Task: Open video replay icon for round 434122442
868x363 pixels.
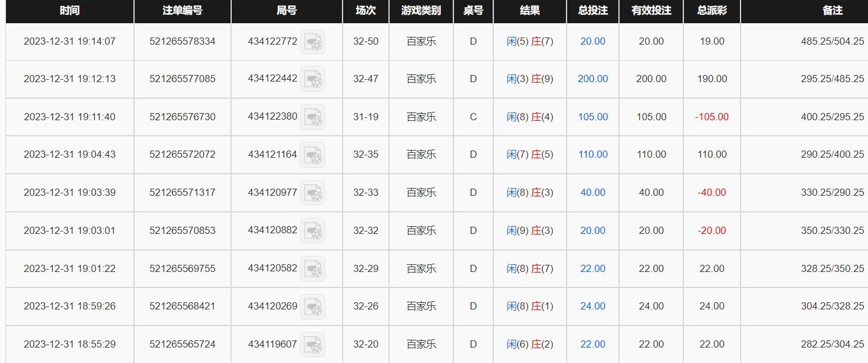Action: (x=313, y=79)
